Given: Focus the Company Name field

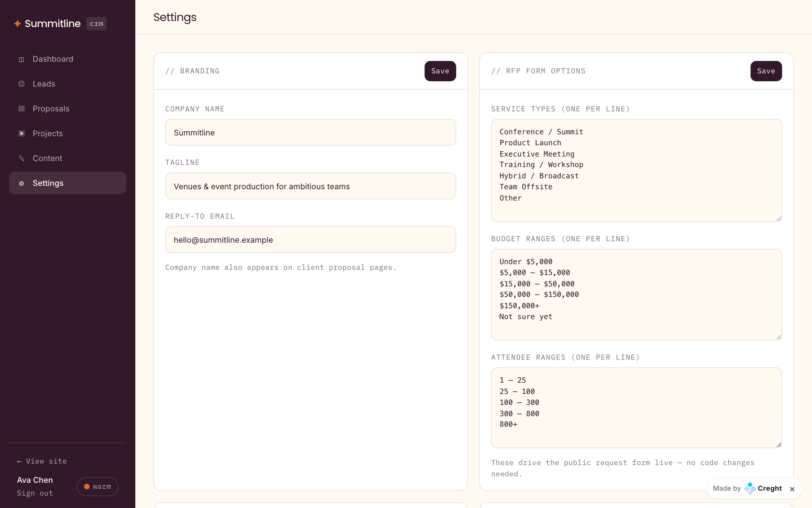Looking at the screenshot, I should coord(311,132).
